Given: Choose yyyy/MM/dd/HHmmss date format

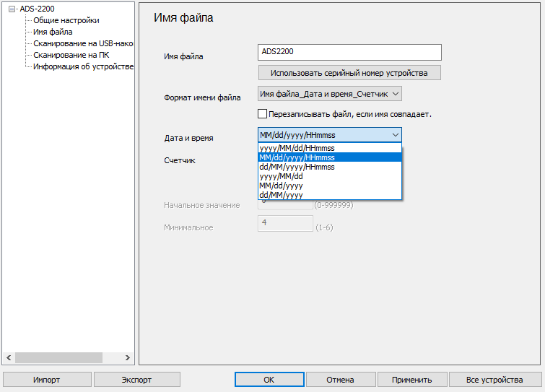Looking at the screenshot, I should (x=297, y=147).
